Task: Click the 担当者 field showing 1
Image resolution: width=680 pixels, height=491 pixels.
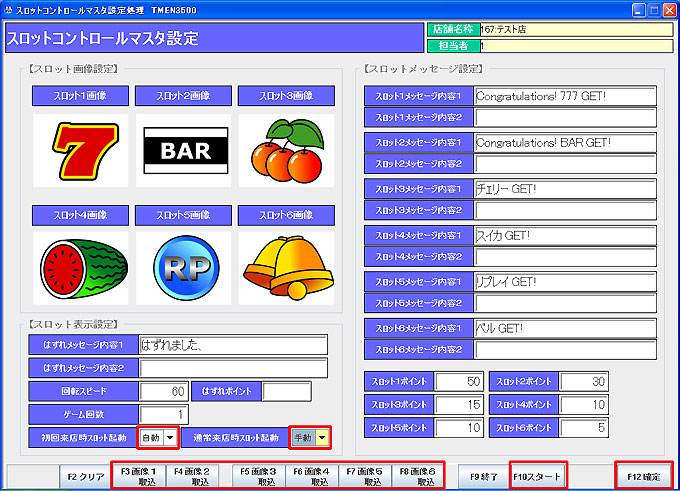Action: (x=576, y=46)
